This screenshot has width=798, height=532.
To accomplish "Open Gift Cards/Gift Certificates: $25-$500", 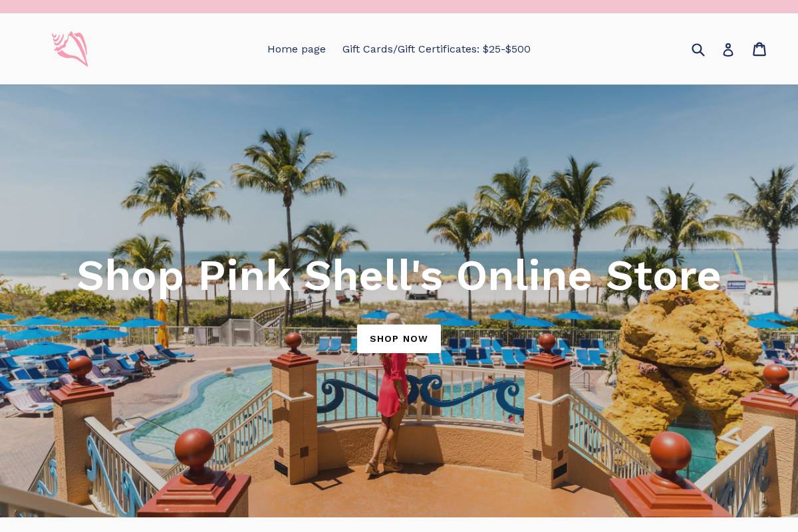I will (x=436, y=49).
